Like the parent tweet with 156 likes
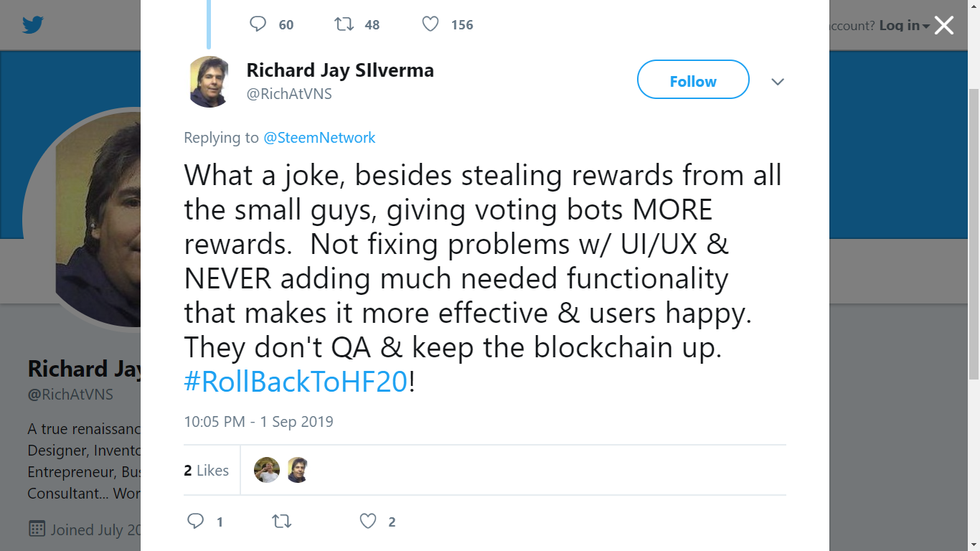Image resolution: width=980 pixels, height=551 pixels. [x=430, y=24]
